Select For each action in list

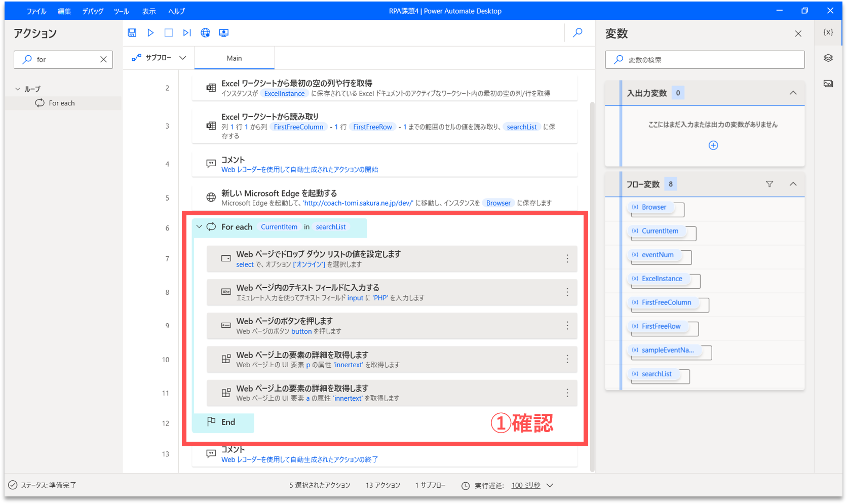(61, 103)
